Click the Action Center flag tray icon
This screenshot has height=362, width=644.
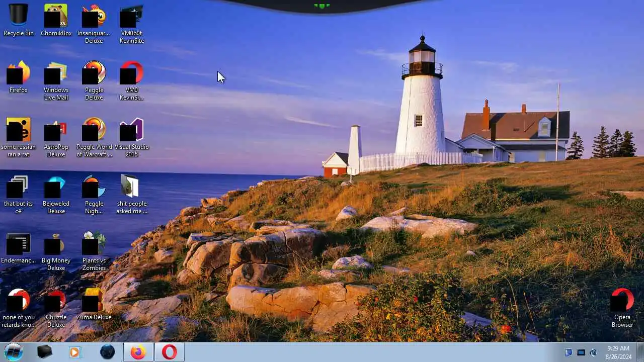pyautogui.click(x=569, y=352)
